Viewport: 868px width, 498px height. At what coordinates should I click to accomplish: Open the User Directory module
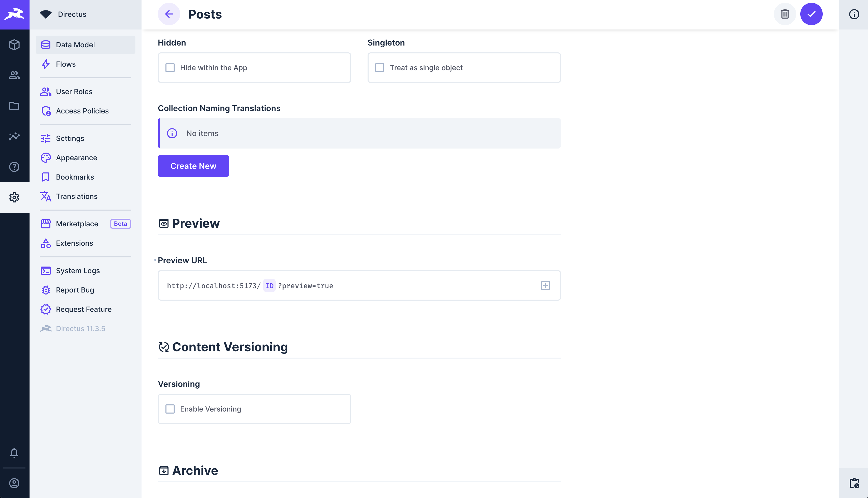tap(14, 76)
